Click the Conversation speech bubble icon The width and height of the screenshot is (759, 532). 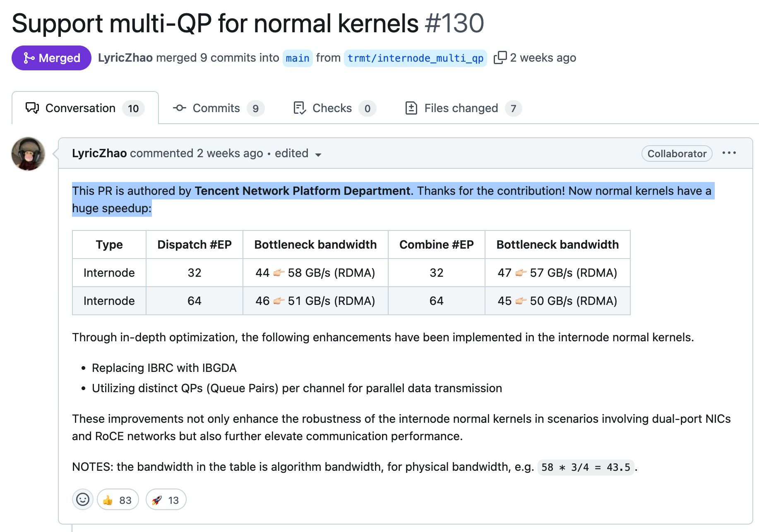32,108
